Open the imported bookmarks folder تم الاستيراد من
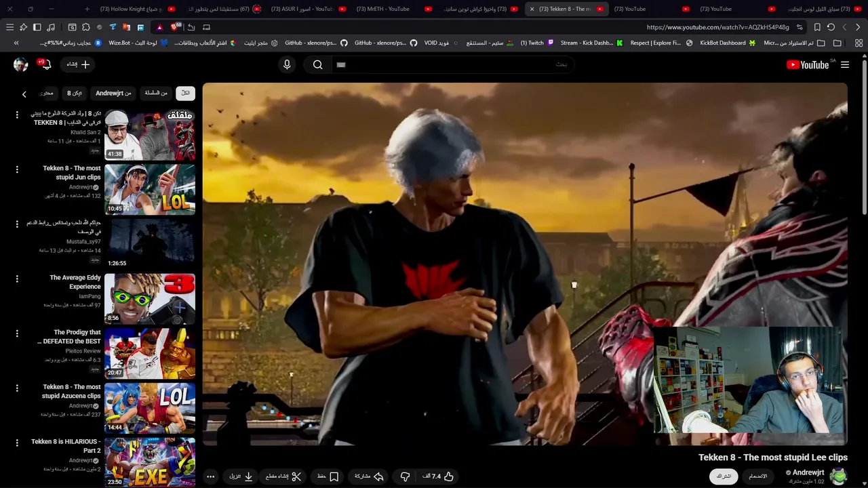 coord(795,43)
